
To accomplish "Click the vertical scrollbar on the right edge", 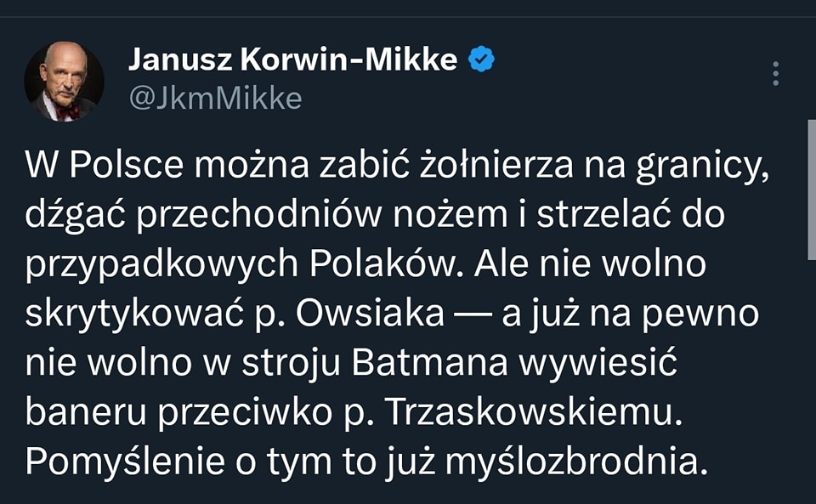I will [810, 191].
